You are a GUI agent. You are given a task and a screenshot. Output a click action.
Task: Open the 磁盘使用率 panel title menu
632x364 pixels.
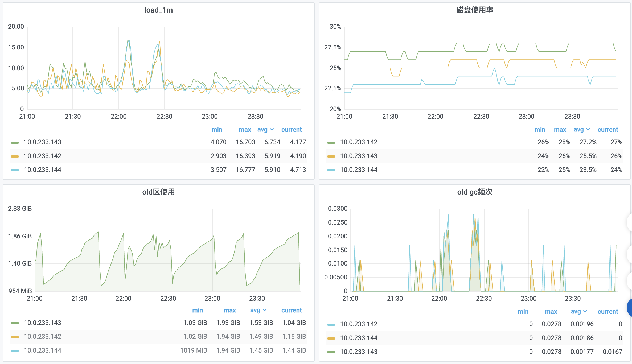click(475, 10)
